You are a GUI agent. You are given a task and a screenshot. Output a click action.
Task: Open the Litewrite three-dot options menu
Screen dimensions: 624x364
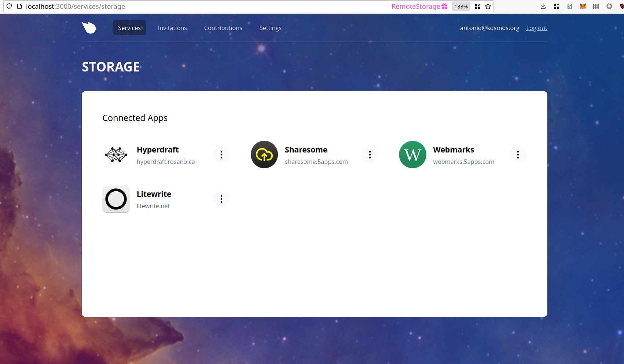click(221, 199)
